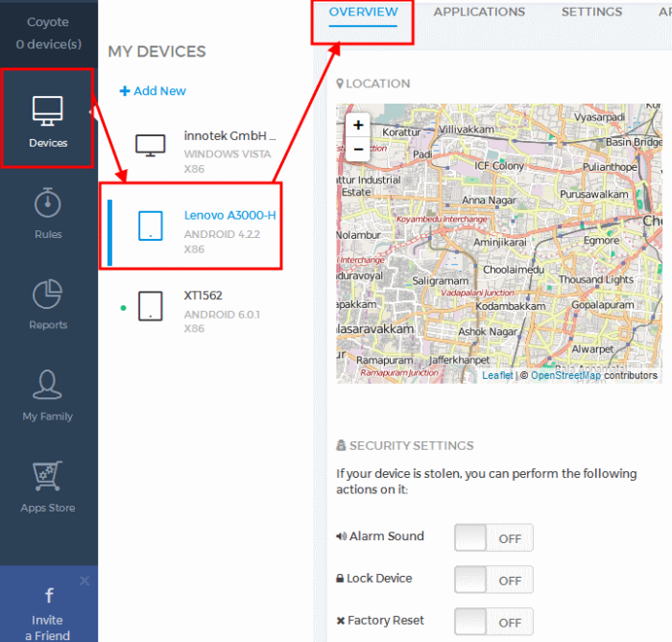Click the Add New device link
The width and height of the screenshot is (672, 642).
153,91
